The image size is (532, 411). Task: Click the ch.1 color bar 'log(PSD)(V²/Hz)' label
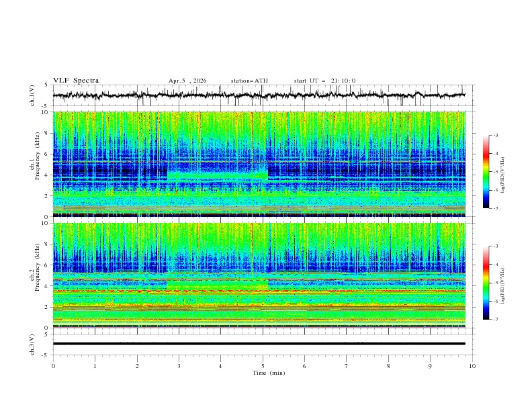pos(503,175)
